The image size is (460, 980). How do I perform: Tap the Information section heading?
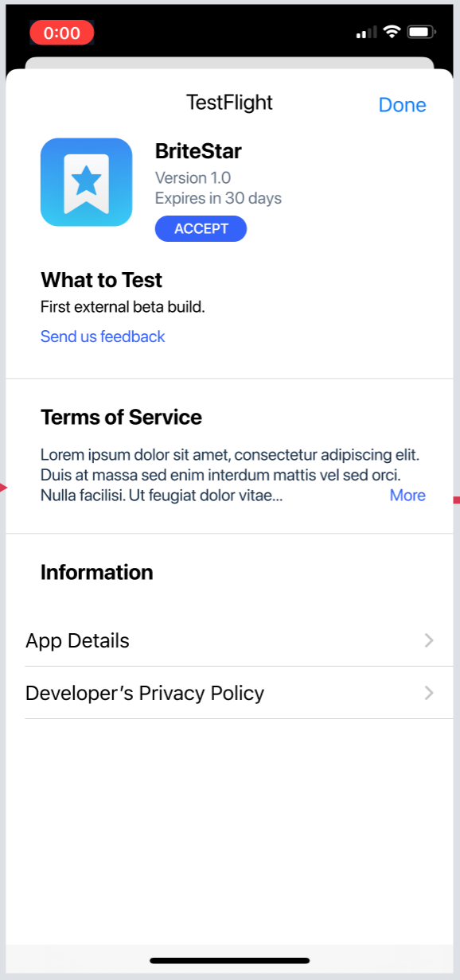(x=96, y=573)
